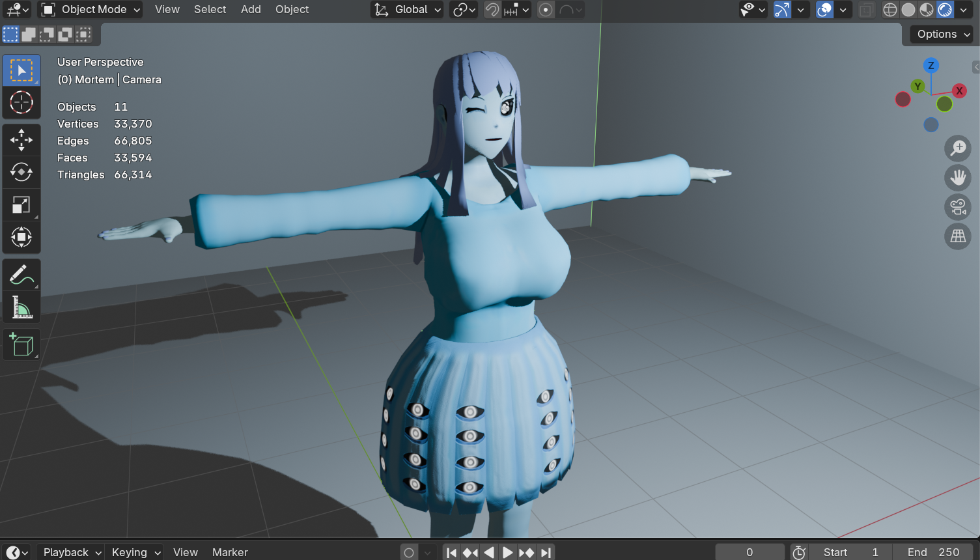Pick the Scale tool
The image size is (980, 560).
tap(21, 205)
